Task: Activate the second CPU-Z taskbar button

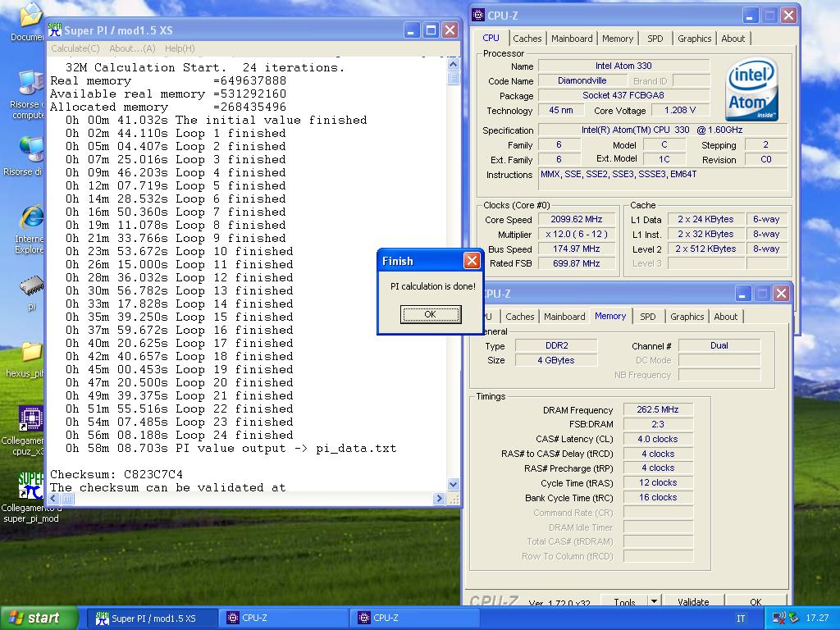Action: 415,619
